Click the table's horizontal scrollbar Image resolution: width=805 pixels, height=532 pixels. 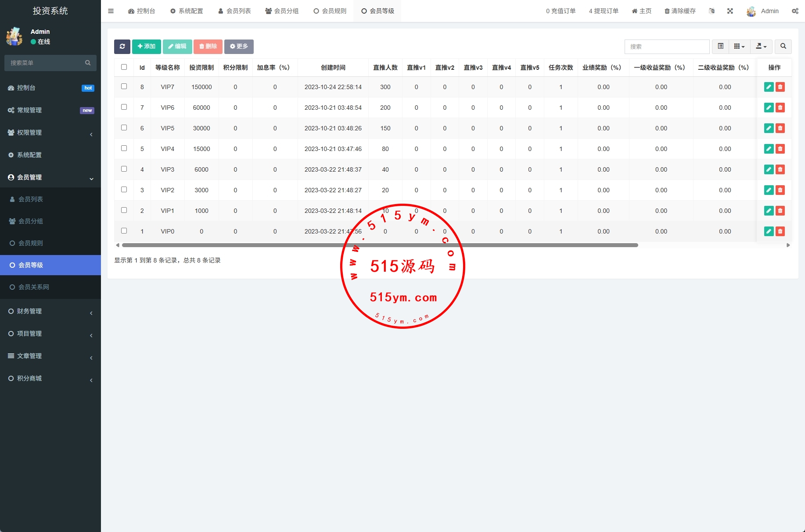[x=380, y=245]
